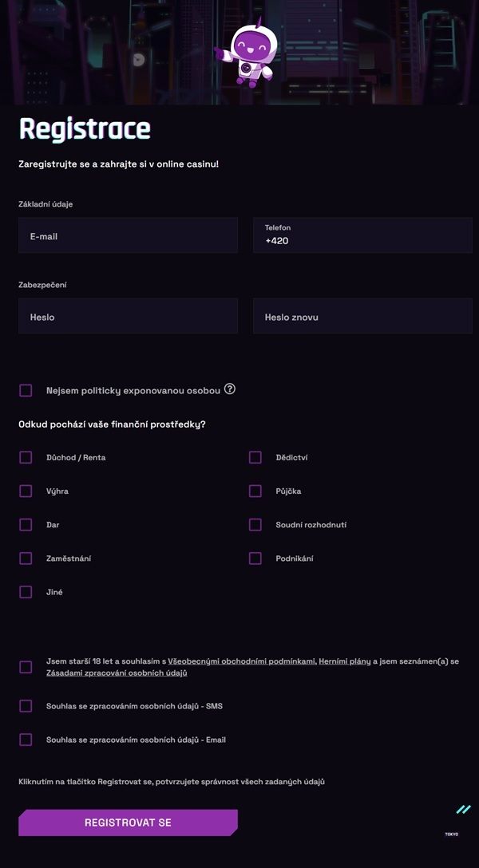The width and height of the screenshot is (479, 868).
Task: Check the Zaměstnání option
Action: point(26,558)
